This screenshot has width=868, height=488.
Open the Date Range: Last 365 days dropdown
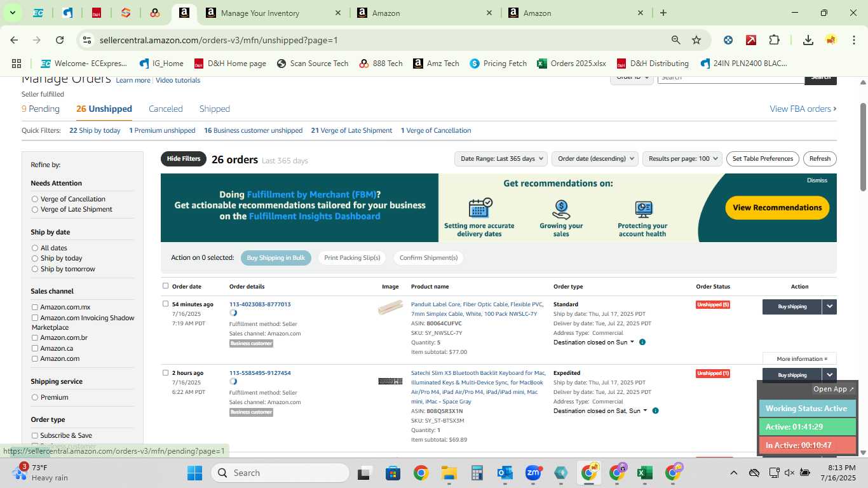click(x=501, y=159)
